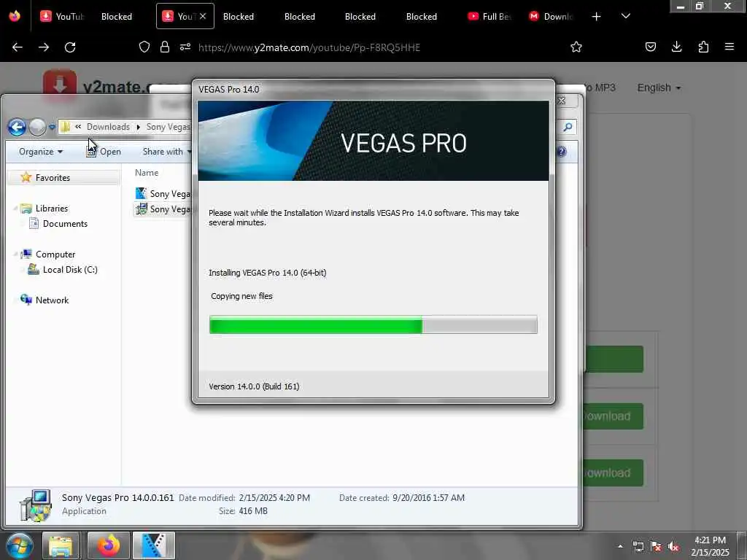This screenshot has height=560, width=747.
Task: Click Explorer help question mark icon
Action: tap(562, 152)
